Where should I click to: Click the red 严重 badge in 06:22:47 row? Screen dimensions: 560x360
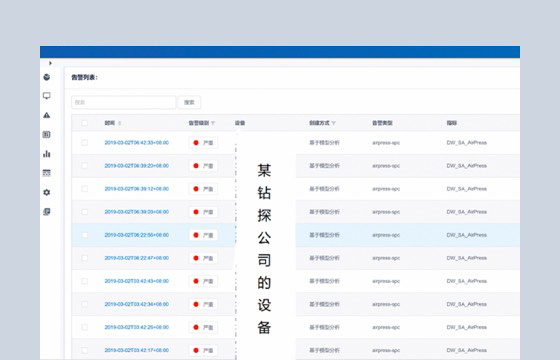203,258
